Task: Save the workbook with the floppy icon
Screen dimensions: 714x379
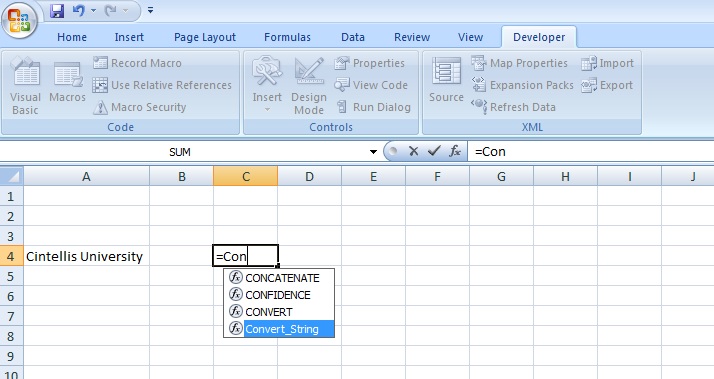Action: [57, 10]
